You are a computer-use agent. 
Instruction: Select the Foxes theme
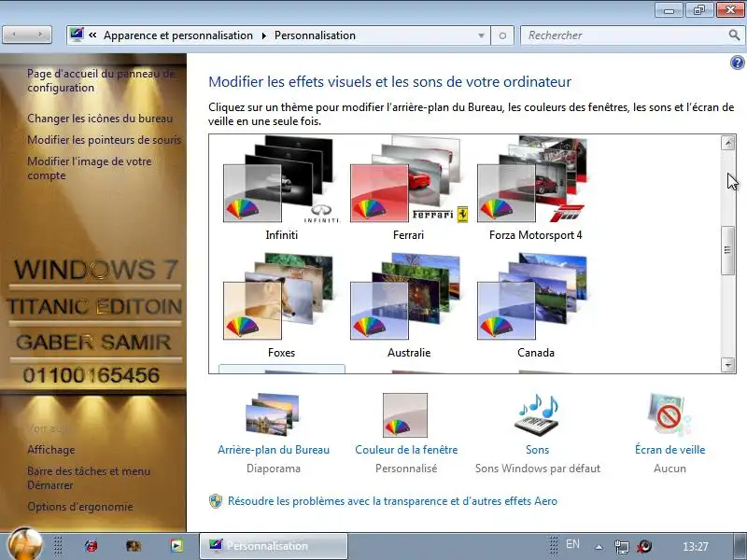(280, 297)
